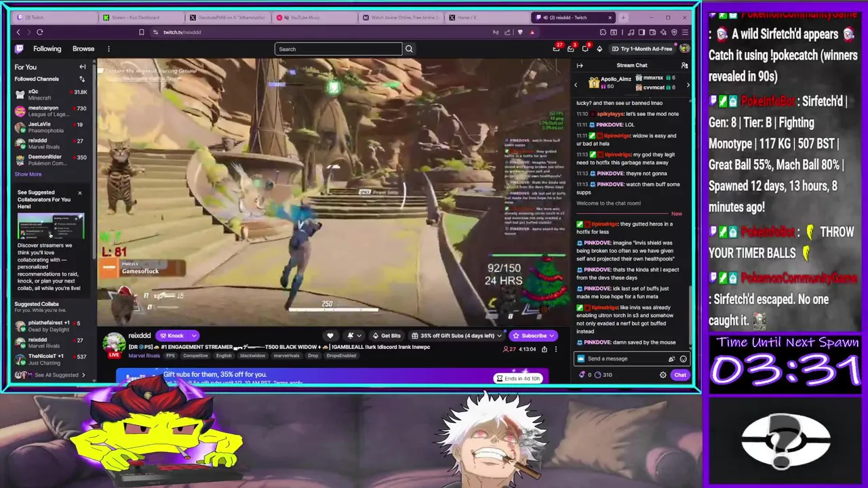Select the DropsEnabled tag
868x488 pixels.
341,356
